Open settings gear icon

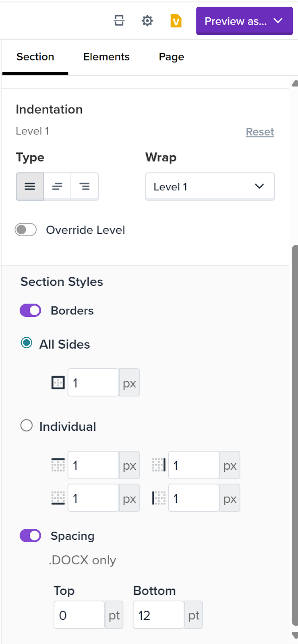[x=147, y=21]
